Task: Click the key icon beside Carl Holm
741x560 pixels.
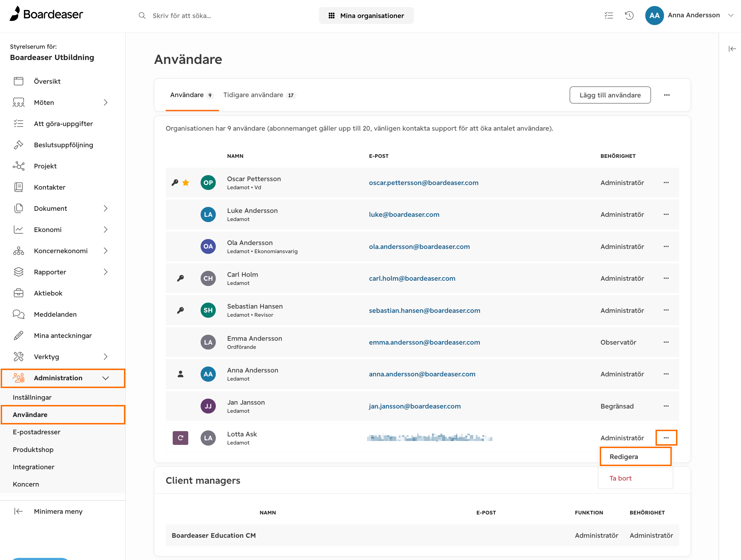Action: (180, 278)
